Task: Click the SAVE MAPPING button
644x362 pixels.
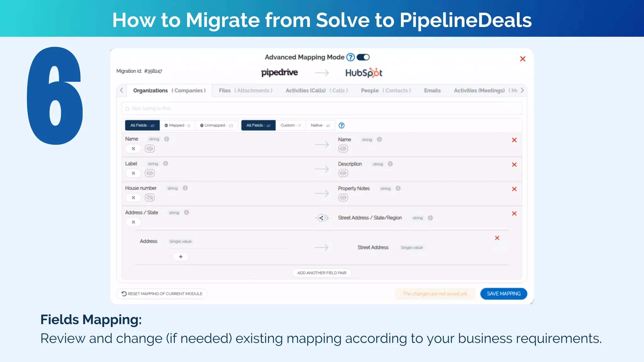Action: [504, 293]
